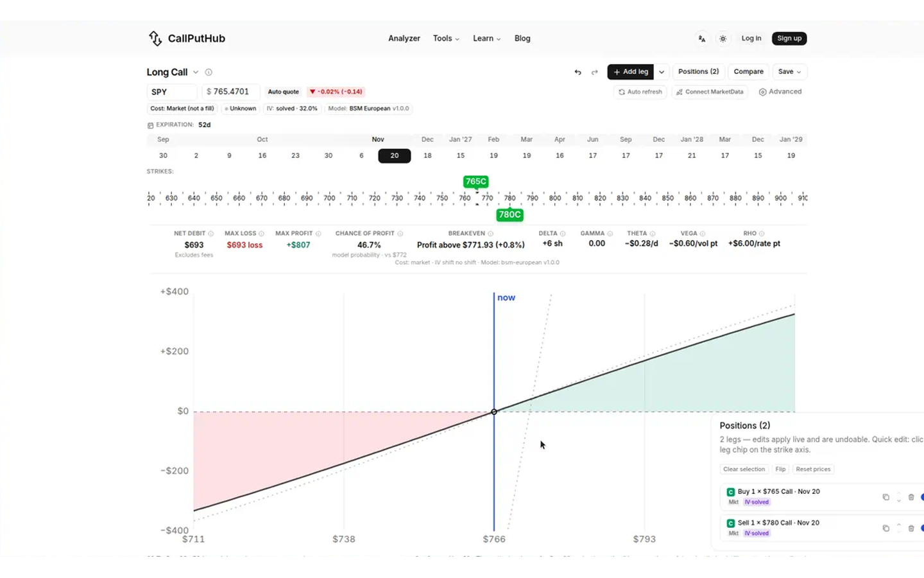Delete the Sell $780 Call leg
This screenshot has height=578, width=924.
click(911, 528)
